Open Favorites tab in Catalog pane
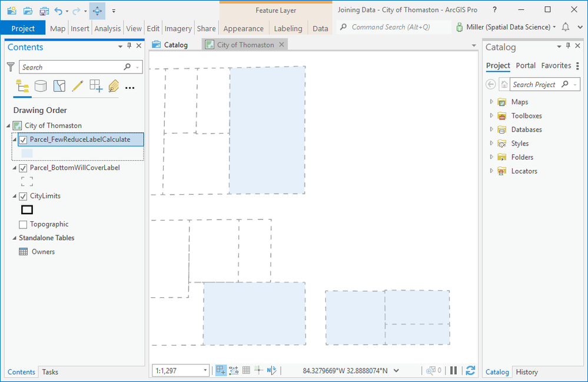This screenshot has height=382, width=588. [556, 65]
